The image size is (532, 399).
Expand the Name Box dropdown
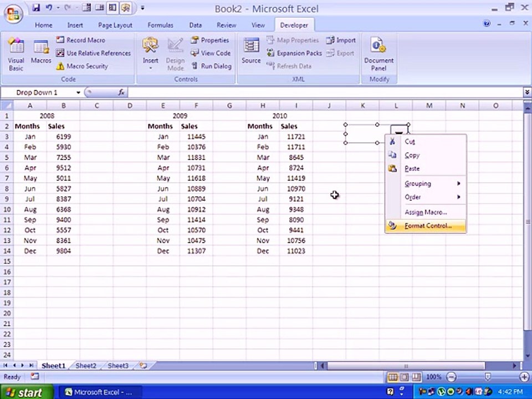point(78,93)
